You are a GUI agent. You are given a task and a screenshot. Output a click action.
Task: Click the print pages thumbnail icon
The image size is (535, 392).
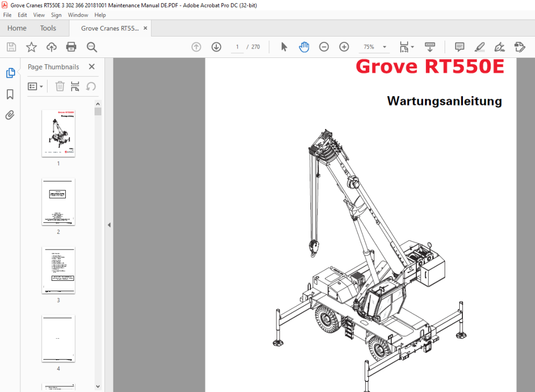pyautogui.click(x=75, y=86)
